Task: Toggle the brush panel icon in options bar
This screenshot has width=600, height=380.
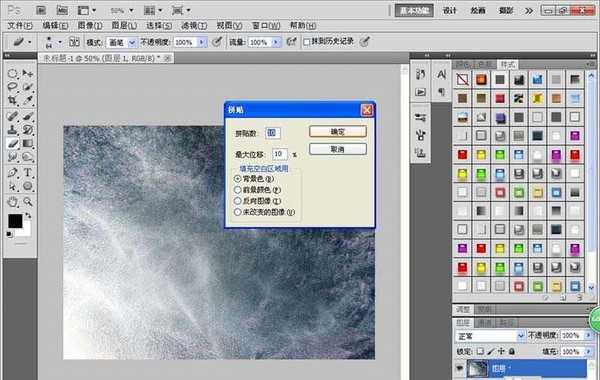Action: point(74,42)
